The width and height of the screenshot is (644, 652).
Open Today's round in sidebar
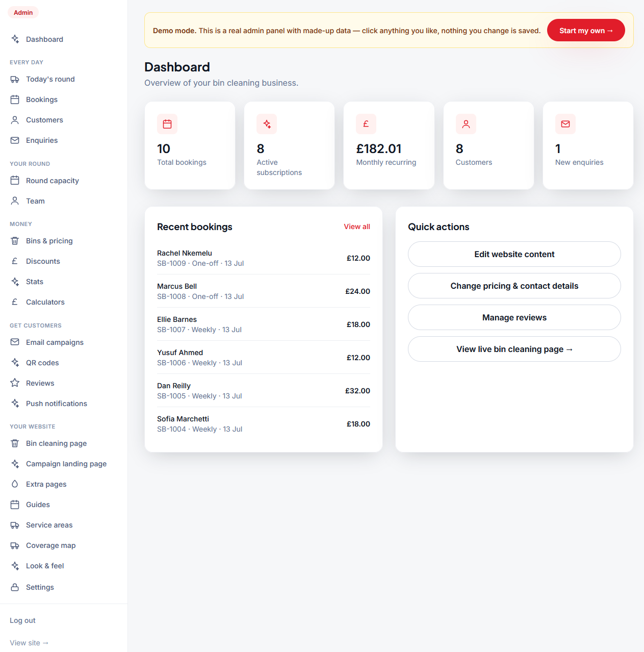tap(64, 79)
